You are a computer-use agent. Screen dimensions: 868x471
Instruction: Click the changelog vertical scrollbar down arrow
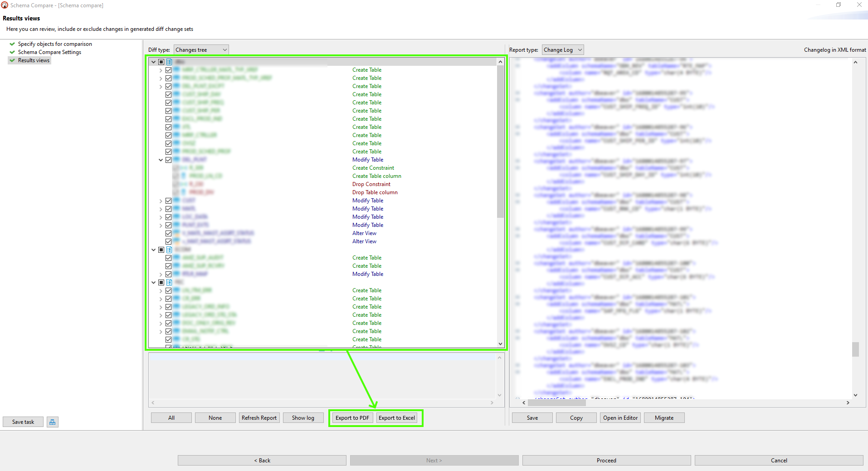click(x=855, y=395)
